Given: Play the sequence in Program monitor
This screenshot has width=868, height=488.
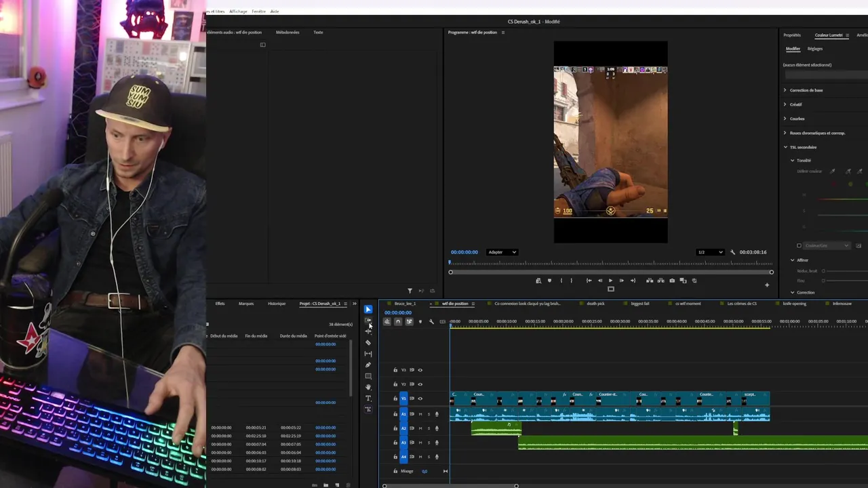Looking at the screenshot, I should (610, 281).
